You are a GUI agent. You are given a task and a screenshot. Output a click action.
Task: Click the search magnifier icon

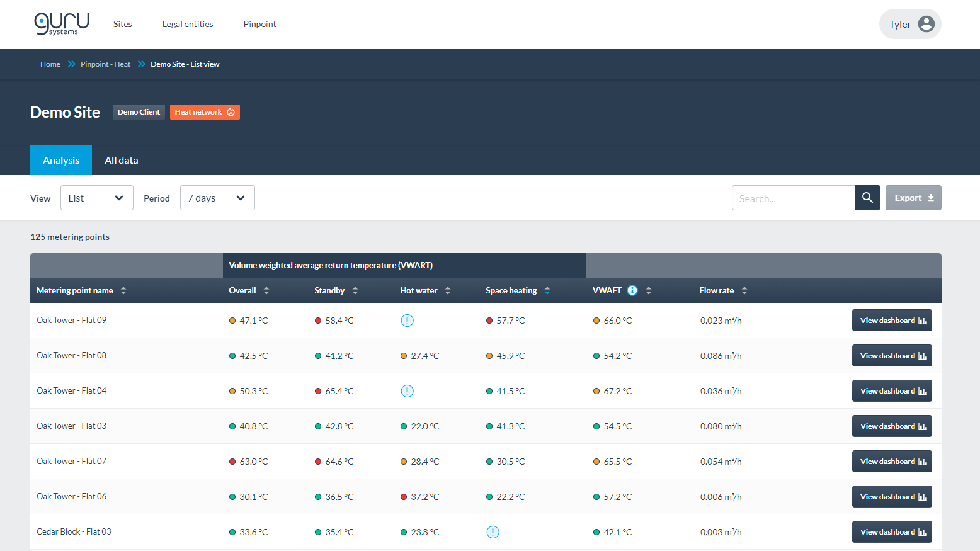(x=867, y=198)
